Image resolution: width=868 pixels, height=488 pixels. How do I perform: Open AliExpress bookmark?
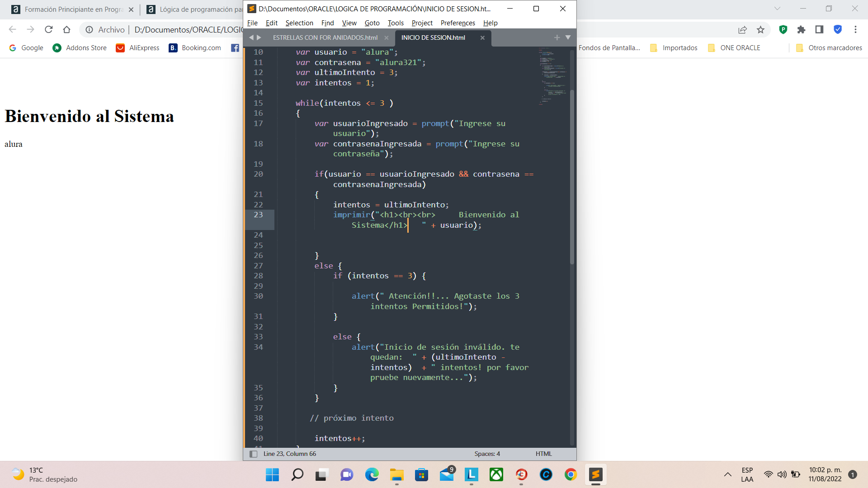coord(138,48)
